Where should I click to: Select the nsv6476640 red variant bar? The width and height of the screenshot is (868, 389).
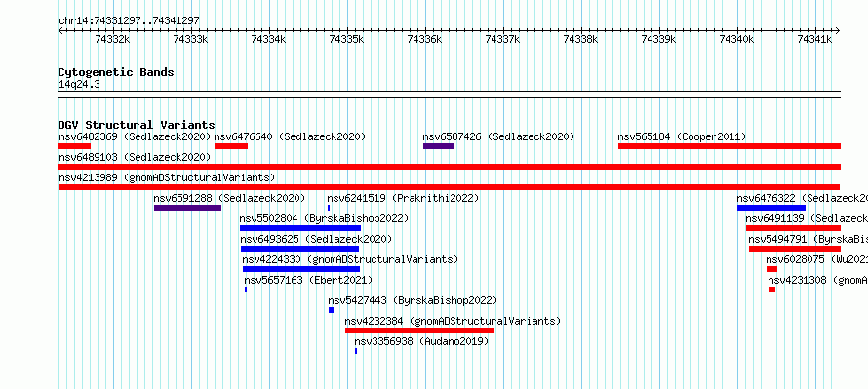click(x=231, y=146)
